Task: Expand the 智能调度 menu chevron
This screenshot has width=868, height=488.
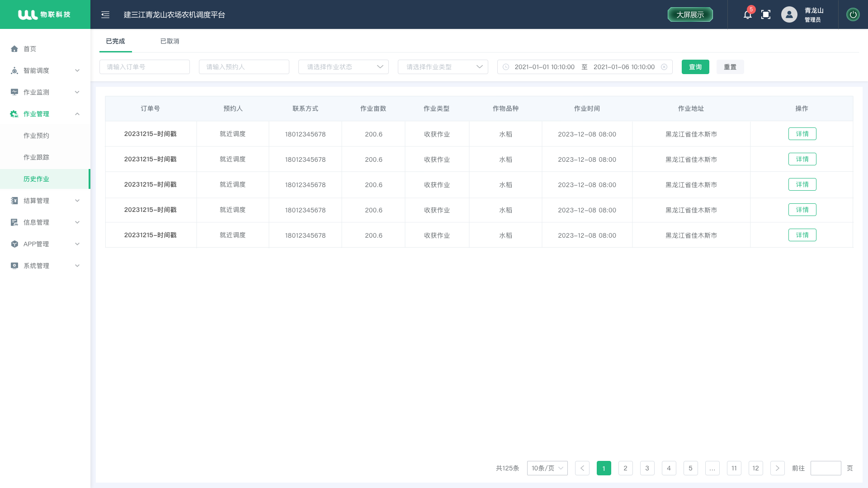Action: point(77,70)
